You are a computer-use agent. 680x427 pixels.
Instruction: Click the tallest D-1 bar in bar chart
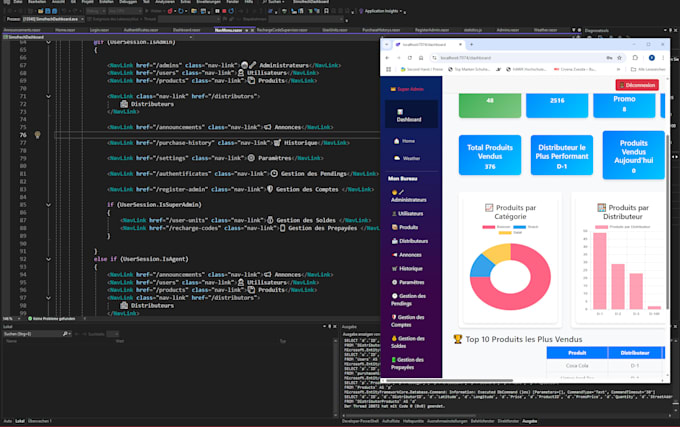(x=600, y=271)
